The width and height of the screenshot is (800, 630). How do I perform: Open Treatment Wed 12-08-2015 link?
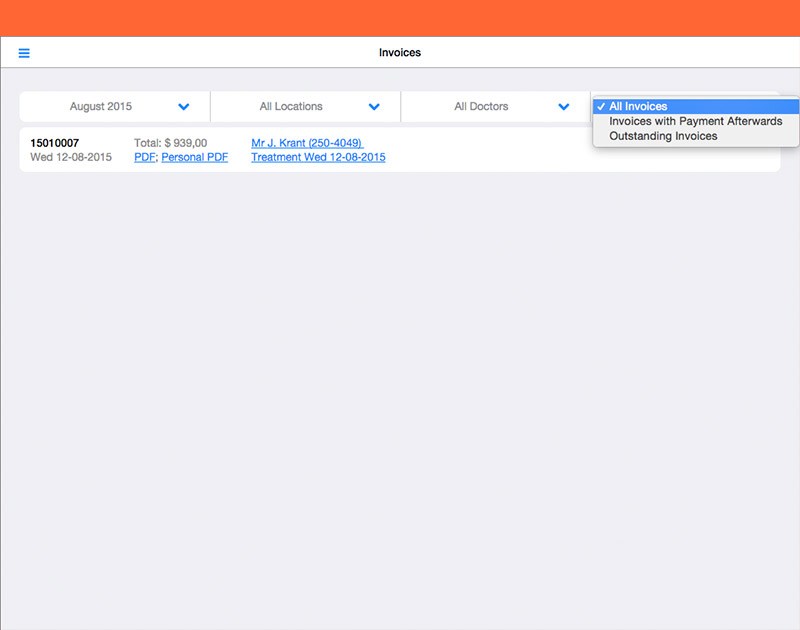pos(318,157)
